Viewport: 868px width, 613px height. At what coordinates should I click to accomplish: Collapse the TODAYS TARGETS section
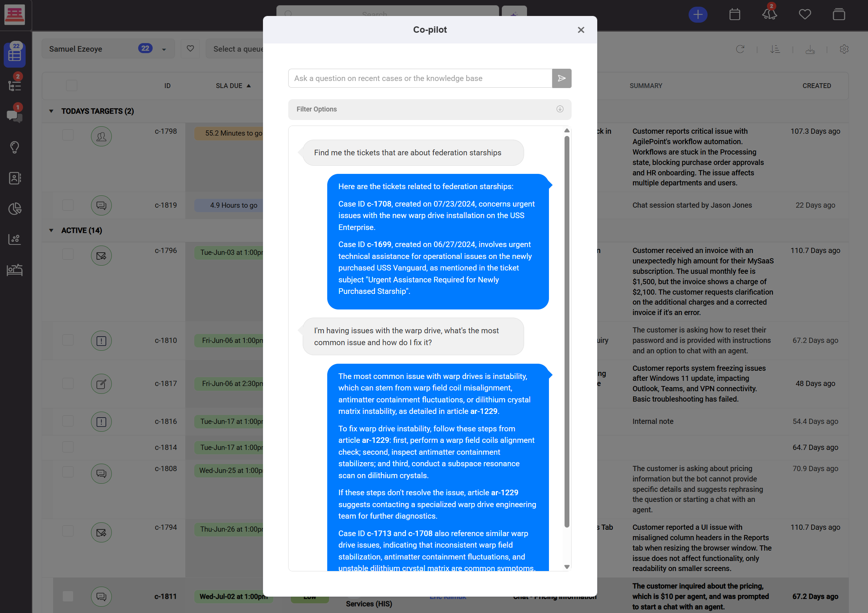pyautogui.click(x=51, y=111)
